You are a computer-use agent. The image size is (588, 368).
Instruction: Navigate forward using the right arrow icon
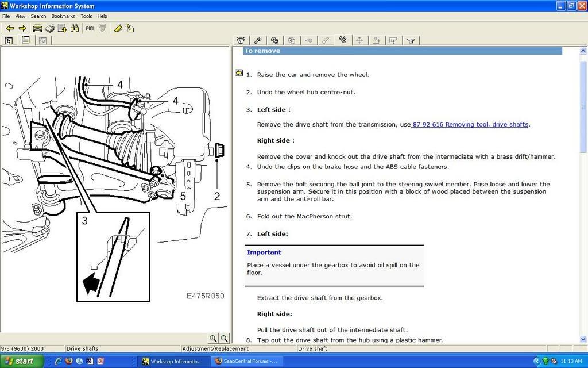coord(23,28)
